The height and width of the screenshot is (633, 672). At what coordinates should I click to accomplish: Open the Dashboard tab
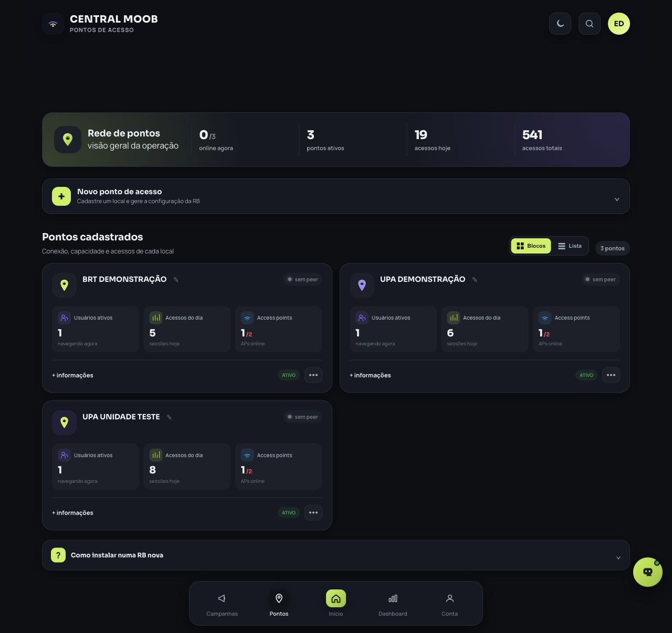393,605
